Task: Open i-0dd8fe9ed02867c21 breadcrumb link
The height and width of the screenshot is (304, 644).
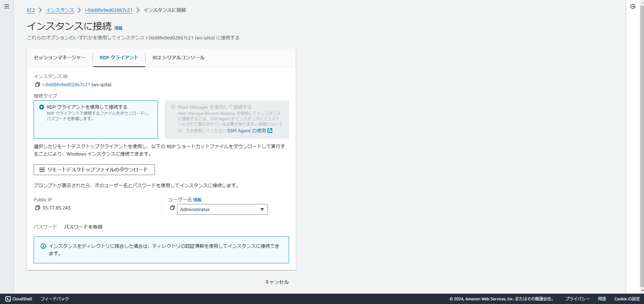Action: (x=109, y=10)
